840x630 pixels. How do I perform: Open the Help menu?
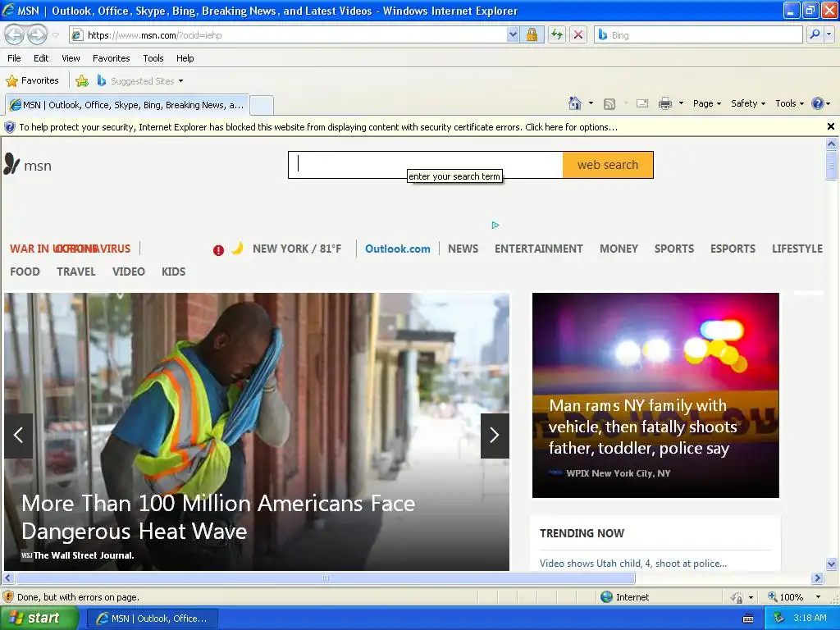pyautogui.click(x=185, y=58)
